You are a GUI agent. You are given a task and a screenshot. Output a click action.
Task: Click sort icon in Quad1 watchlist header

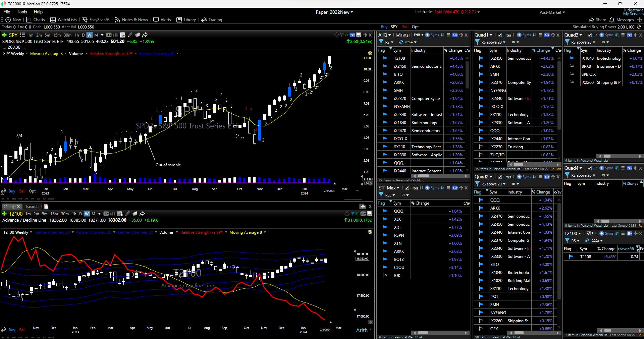pyautogui.click(x=534, y=35)
